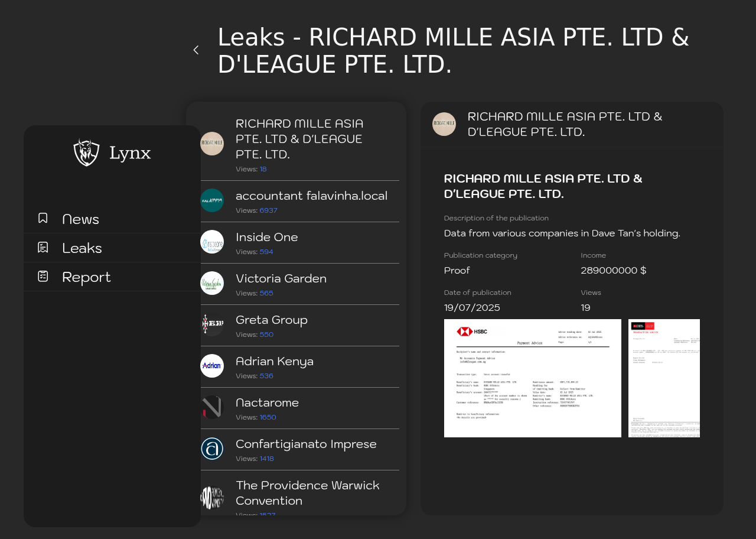Click the Dave Tan's holding description

tap(562, 233)
